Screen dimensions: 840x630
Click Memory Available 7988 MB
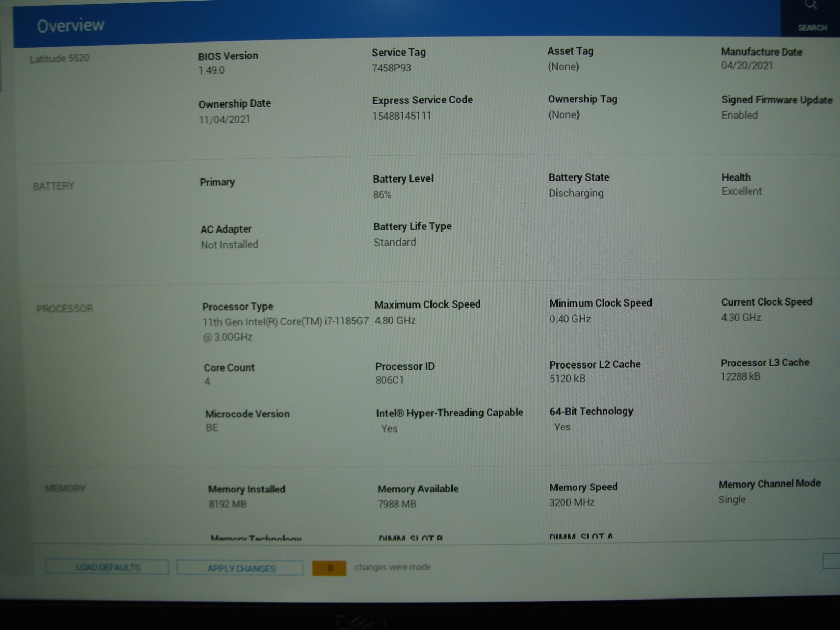click(x=397, y=504)
